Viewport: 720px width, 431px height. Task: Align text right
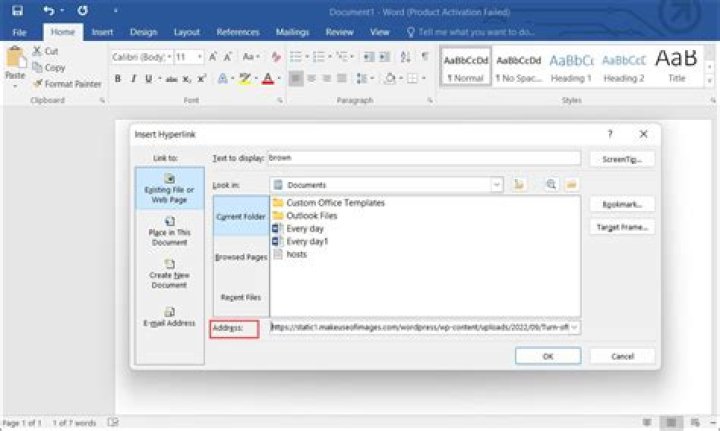click(x=326, y=79)
